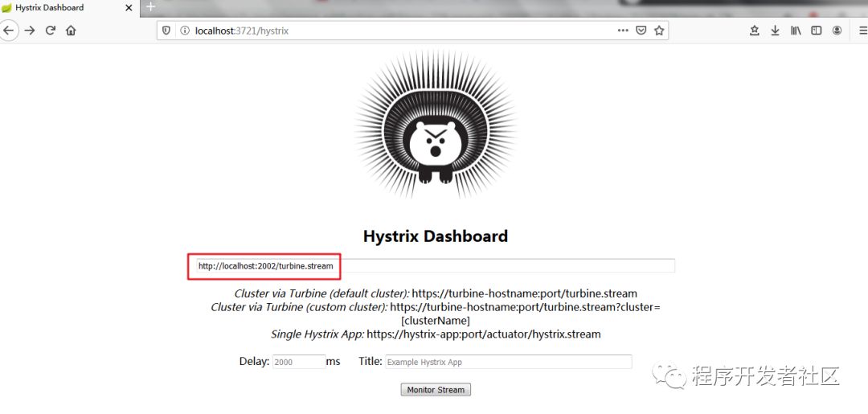Click the 'Single Hystrix App:' label text
Image resolution: width=868 pixels, height=414 pixels.
point(317,334)
